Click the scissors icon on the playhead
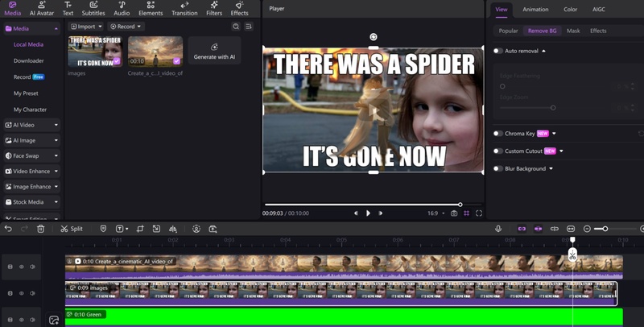 (572, 255)
